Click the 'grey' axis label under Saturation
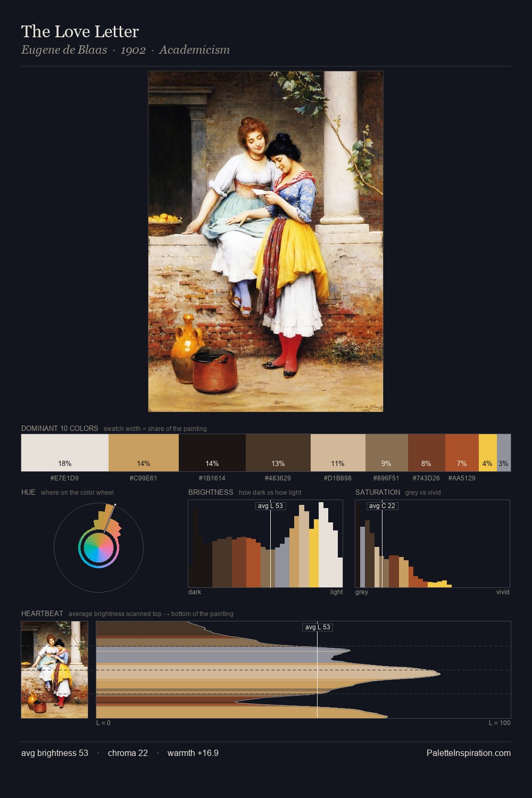 point(362,592)
